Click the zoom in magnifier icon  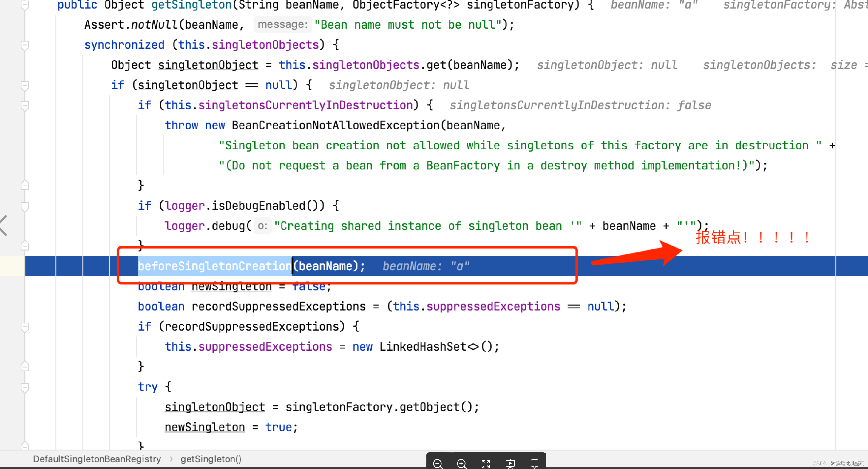(462, 464)
